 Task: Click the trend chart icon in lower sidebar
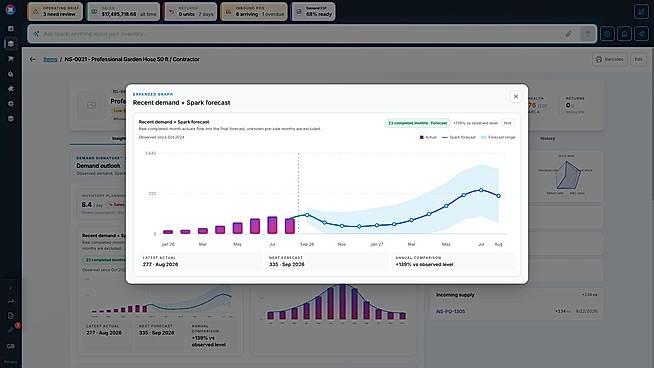[11, 301]
